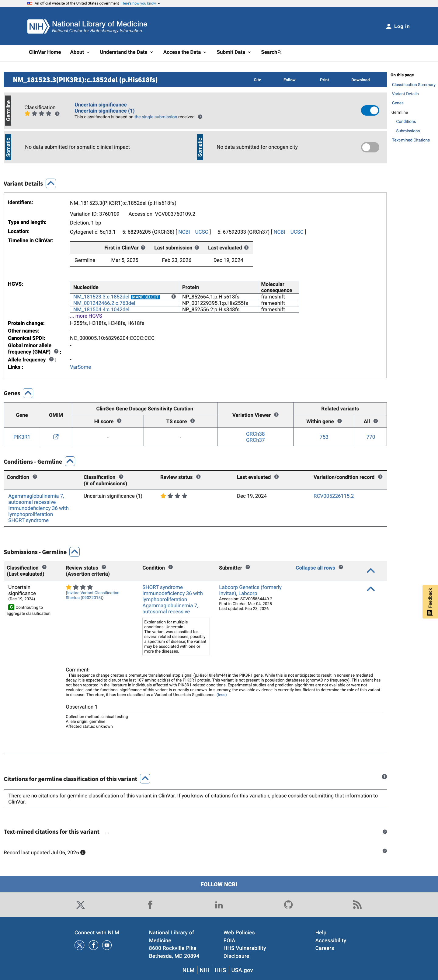Open the PIK3R1 gene link
Image resolution: width=438 pixels, height=980 pixels.
pyautogui.click(x=22, y=437)
